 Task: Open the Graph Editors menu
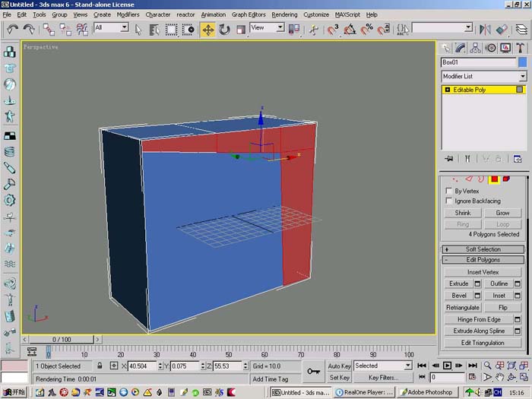[249, 14]
